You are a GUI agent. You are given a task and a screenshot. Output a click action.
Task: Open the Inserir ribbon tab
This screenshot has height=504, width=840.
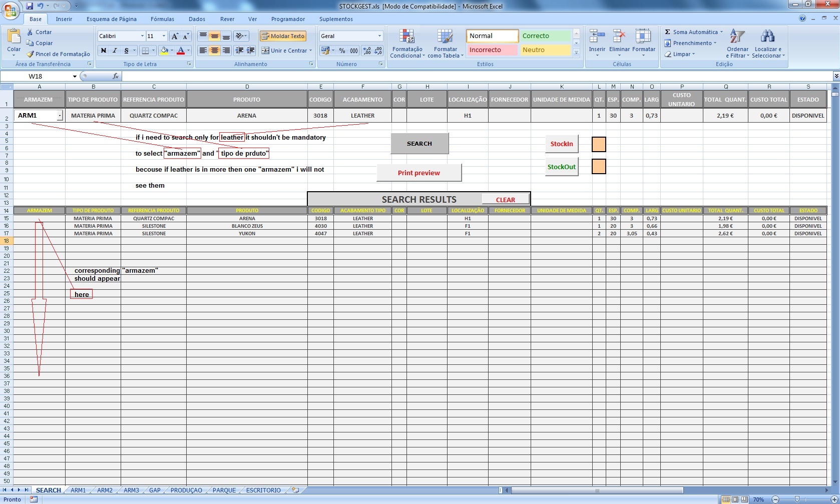pos(64,19)
